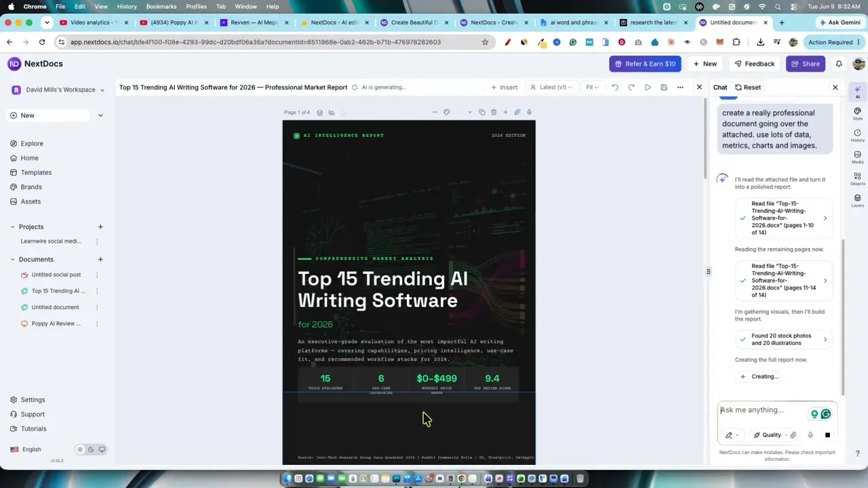The image size is (868, 488).
Task: Click the play/present icon in toolbar
Action: [648, 87]
